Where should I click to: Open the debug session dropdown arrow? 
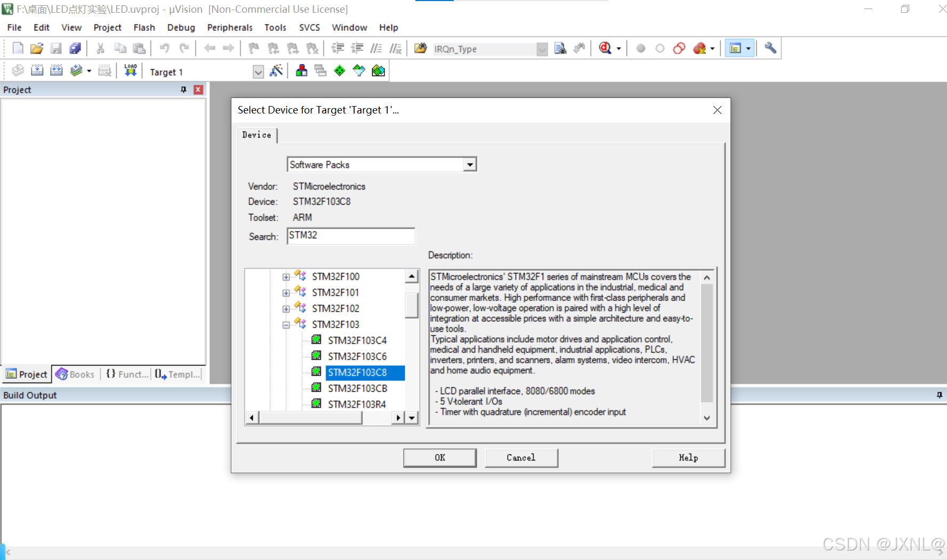(619, 48)
